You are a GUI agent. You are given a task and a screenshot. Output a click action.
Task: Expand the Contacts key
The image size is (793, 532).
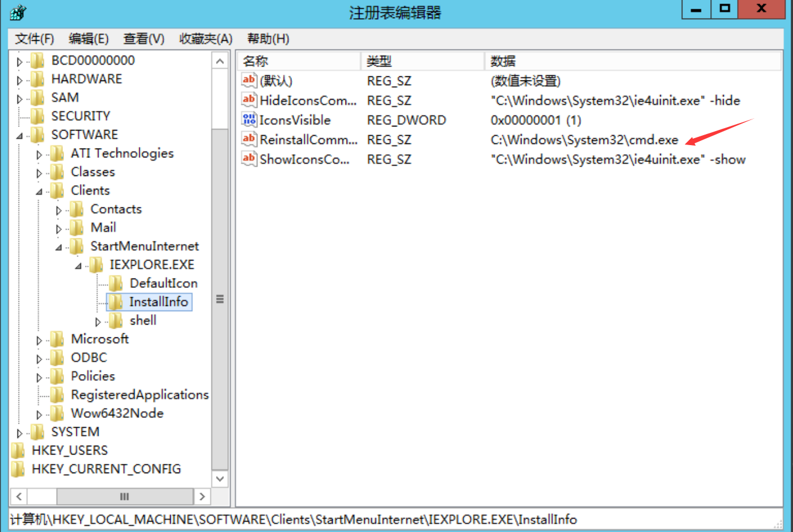pos(58,210)
